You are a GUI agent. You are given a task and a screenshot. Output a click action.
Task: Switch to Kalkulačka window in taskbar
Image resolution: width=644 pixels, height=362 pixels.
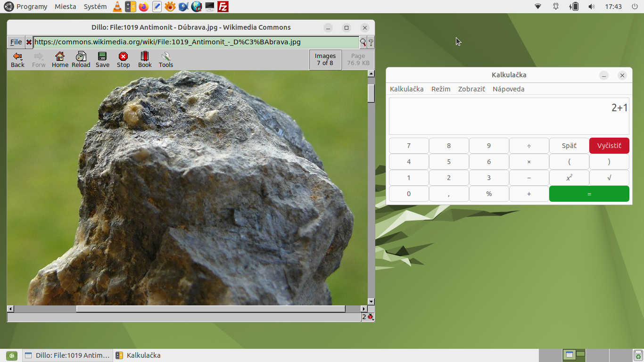(x=138, y=355)
